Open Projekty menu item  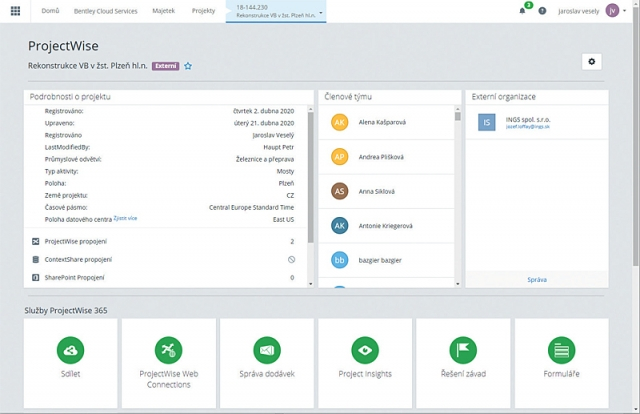203,11
